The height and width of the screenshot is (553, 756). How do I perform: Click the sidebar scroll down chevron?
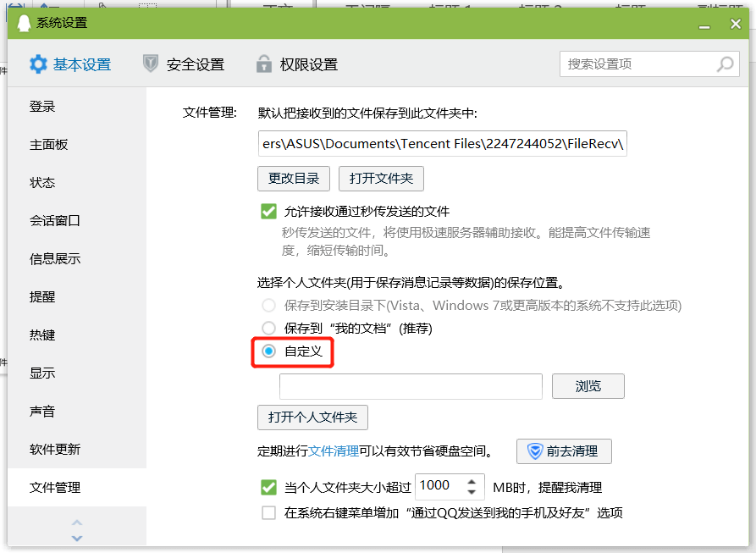point(77,538)
